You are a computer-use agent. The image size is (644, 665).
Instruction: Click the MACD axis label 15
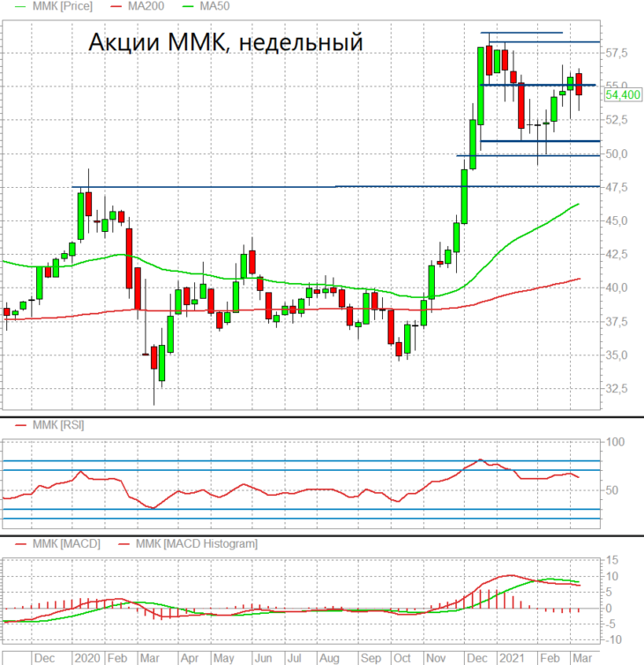tap(612, 560)
